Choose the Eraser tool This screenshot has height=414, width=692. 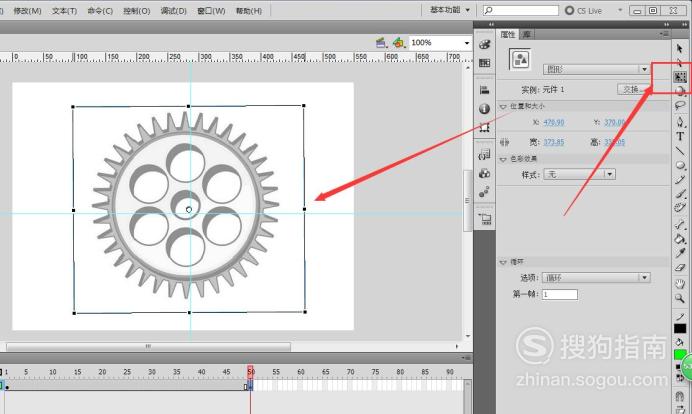[x=680, y=268]
